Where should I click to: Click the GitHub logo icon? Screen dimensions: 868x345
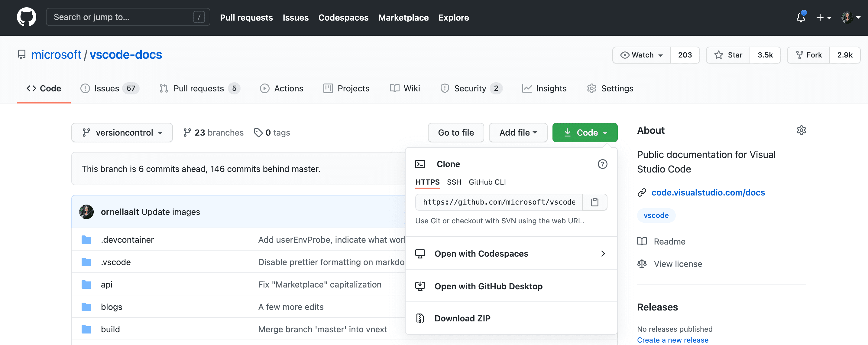pos(27,17)
